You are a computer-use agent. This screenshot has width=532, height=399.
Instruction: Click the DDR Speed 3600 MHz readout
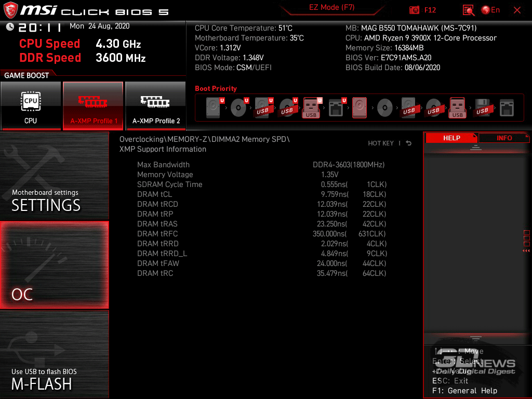tap(83, 58)
